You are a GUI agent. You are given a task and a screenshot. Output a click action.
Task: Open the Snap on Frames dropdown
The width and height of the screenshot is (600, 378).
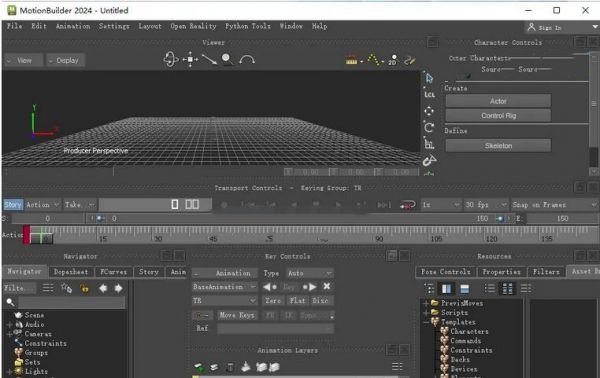pyautogui.click(x=554, y=205)
